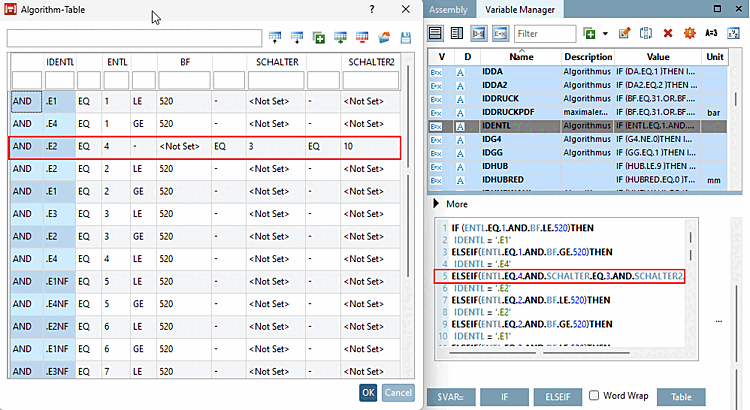Click the insert row icon with green arrow
This screenshot has height=410, width=750.
click(341, 37)
